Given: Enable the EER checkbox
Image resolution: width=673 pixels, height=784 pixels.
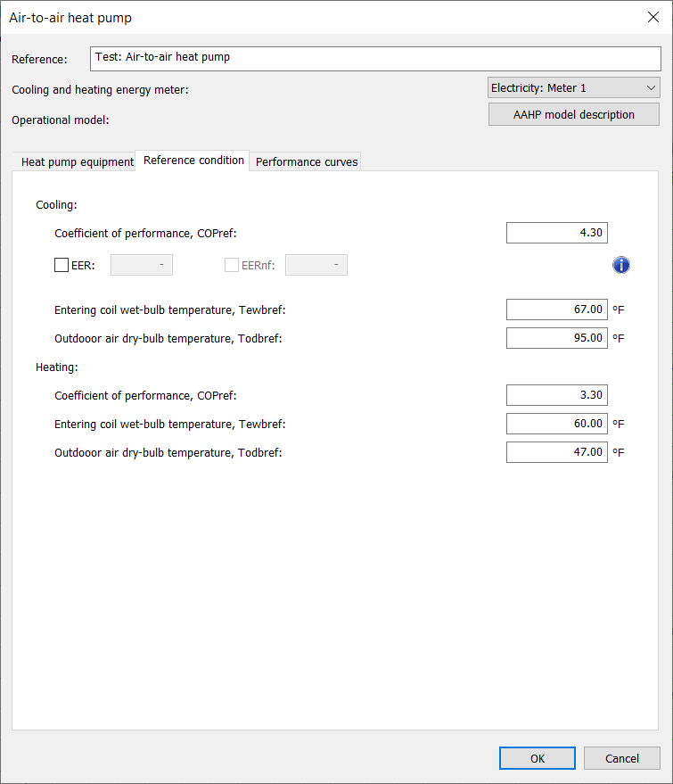Looking at the screenshot, I should 62,265.
